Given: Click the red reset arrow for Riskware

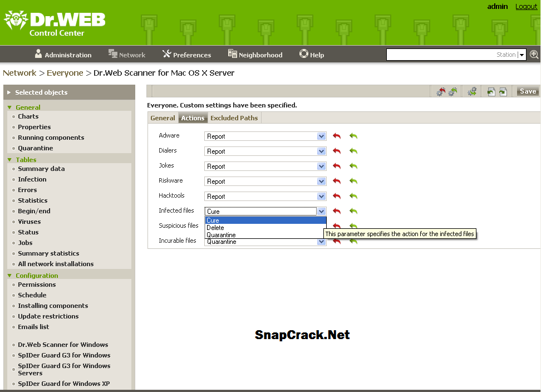Looking at the screenshot, I should pyautogui.click(x=337, y=181).
